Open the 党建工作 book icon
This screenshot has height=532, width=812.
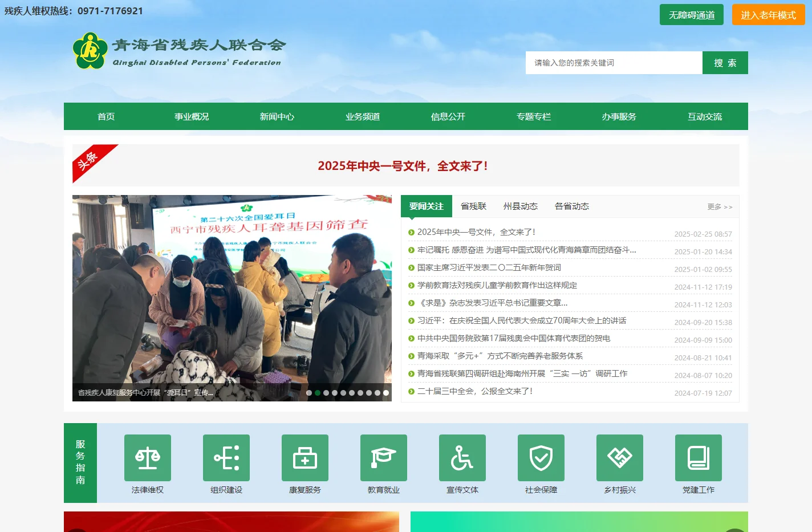(699, 458)
